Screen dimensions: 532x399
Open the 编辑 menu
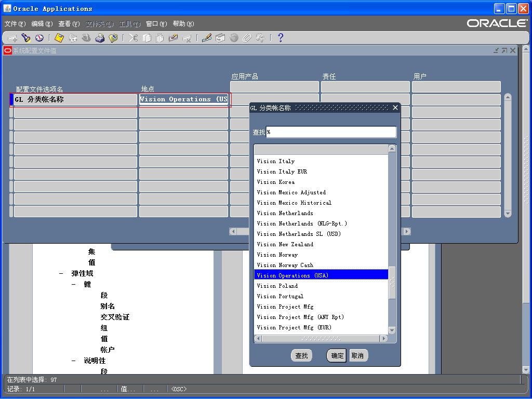(x=42, y=24)
